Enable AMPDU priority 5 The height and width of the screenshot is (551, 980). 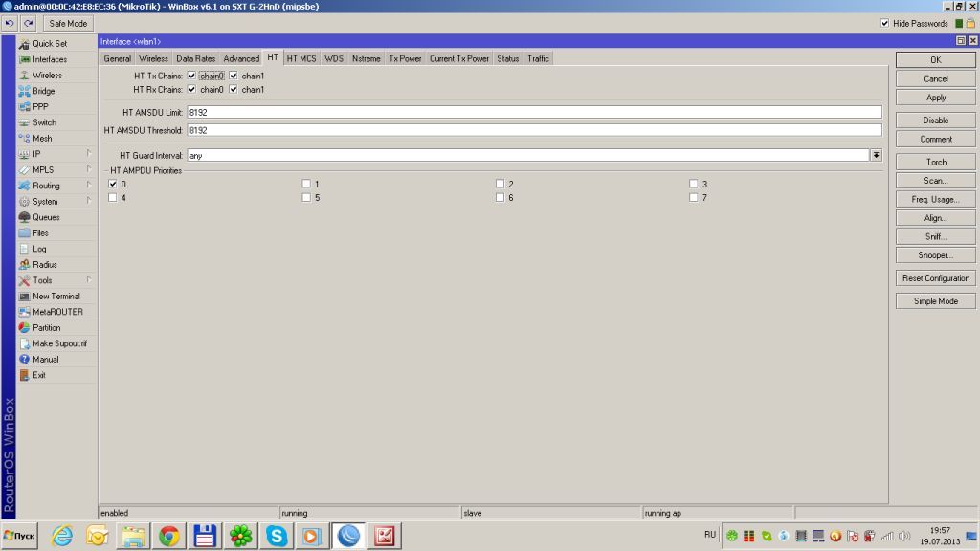click(x=306, y=197)
